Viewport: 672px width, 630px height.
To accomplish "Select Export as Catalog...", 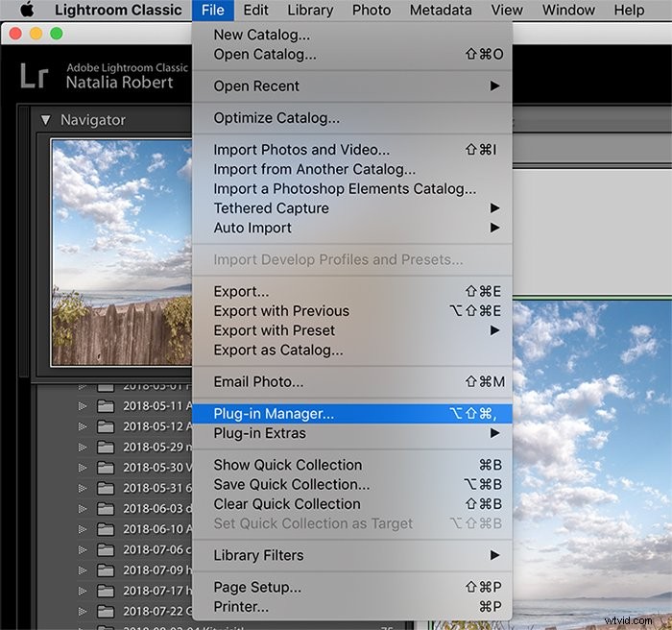I will (352, 351).
